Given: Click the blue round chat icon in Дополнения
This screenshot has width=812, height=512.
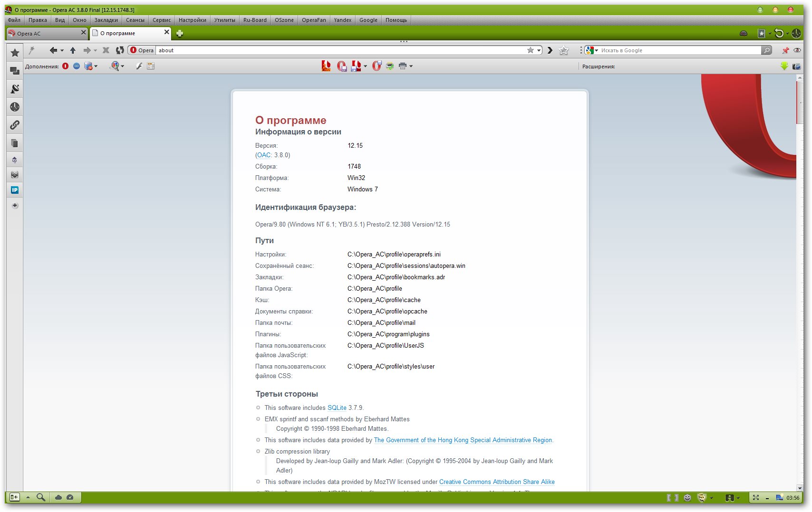Looking at the screenshot, I should 77,66.
